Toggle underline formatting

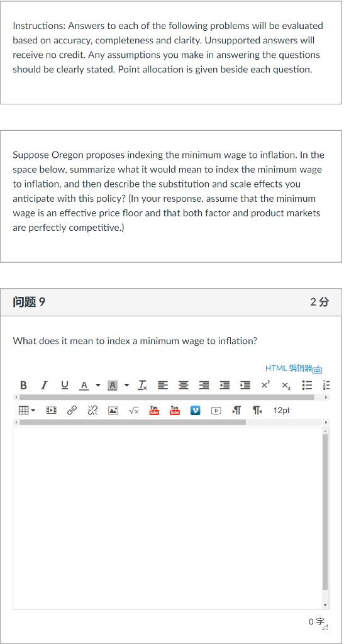(64, 386)
